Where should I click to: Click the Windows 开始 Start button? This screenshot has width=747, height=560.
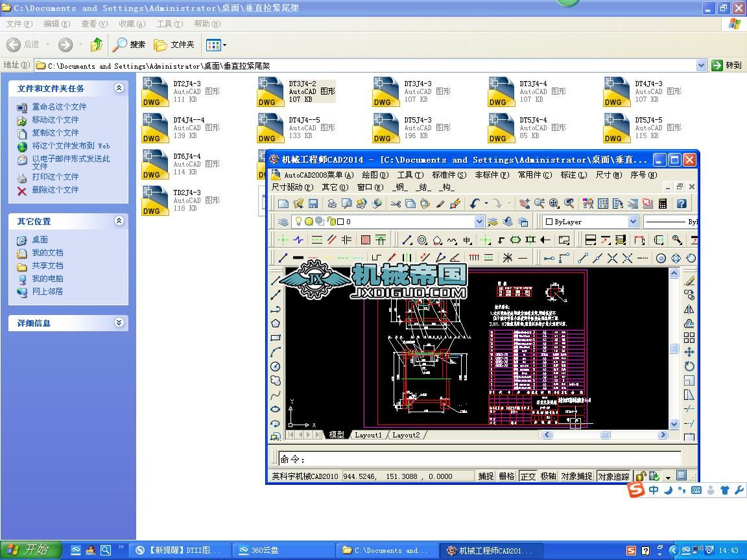[x=31, y=550]
